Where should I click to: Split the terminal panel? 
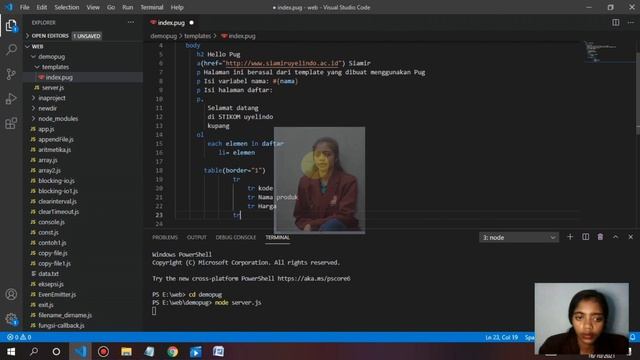(585, 237)
